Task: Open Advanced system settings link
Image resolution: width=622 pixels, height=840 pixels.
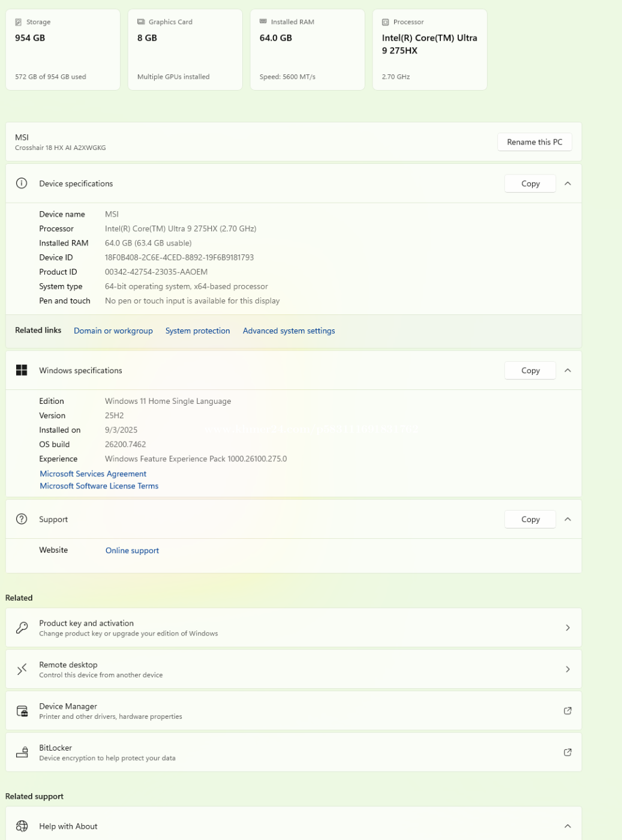Action: pyautogui.click(x=289, y=331)
